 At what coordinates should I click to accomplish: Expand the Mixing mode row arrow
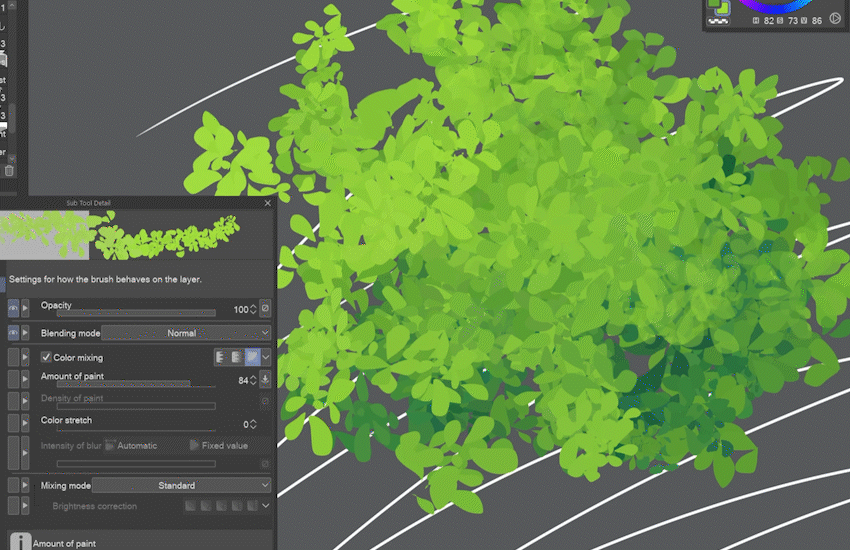25,485
